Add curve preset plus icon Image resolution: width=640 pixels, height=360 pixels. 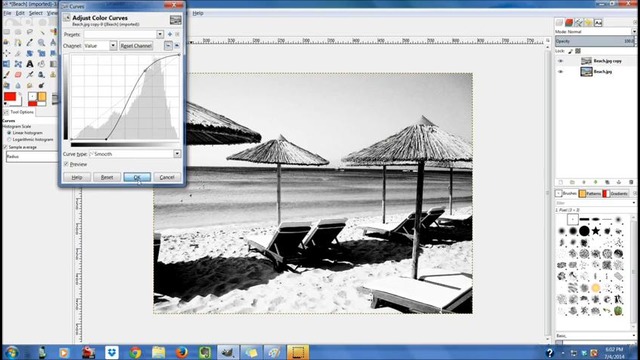coord(170,34)
